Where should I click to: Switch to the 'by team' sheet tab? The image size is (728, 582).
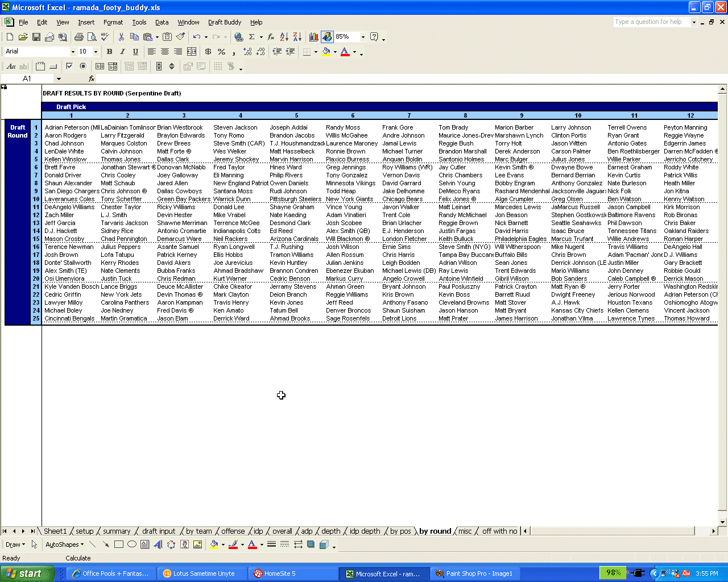point(199,531)
